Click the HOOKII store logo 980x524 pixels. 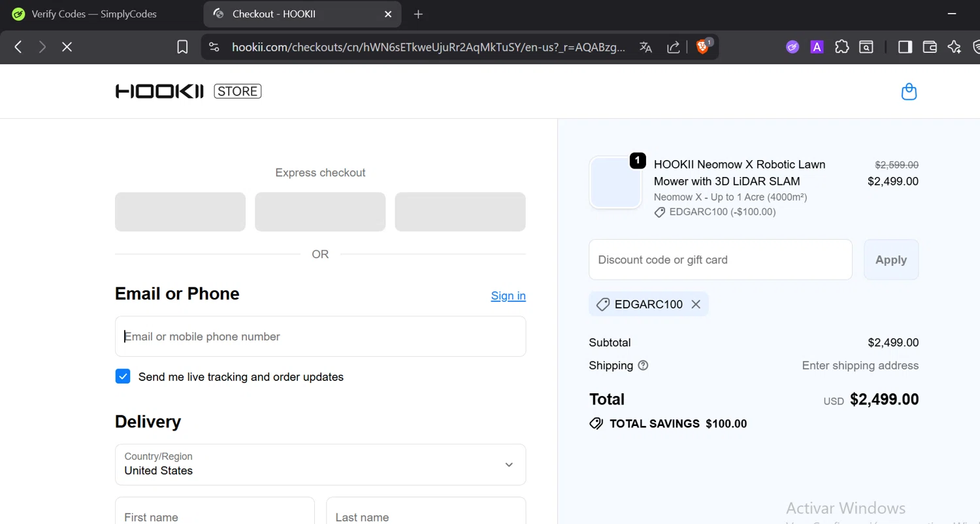pyautogui.click(x=188, y=91)
